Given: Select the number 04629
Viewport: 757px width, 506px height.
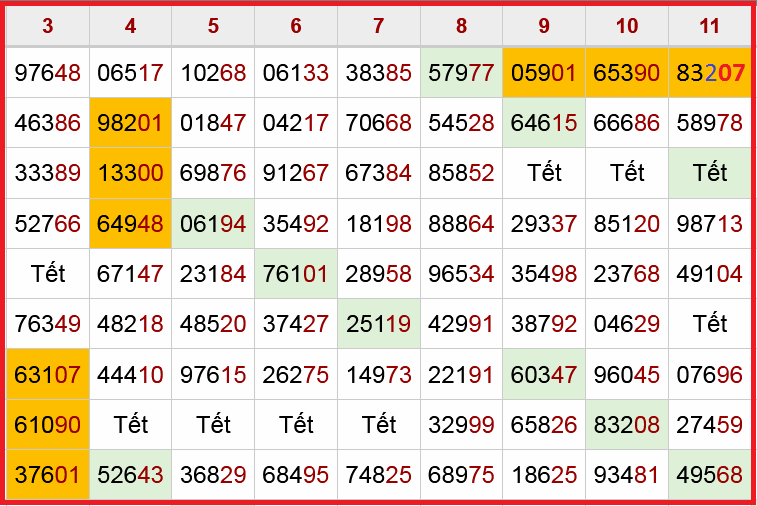Looking at the screenshot, I should pos(627,323).
